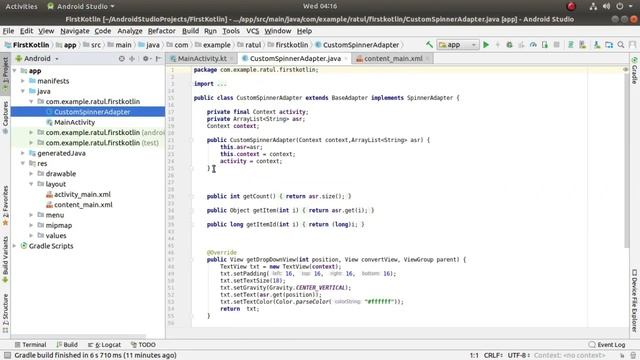Open the volume indicator in the top bar
640x360 pixels.
[607, 6]
